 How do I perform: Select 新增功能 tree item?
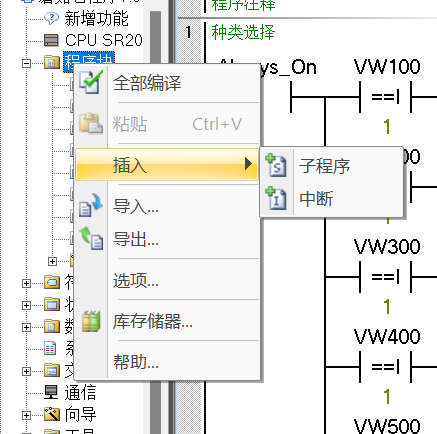click(96, 18)
